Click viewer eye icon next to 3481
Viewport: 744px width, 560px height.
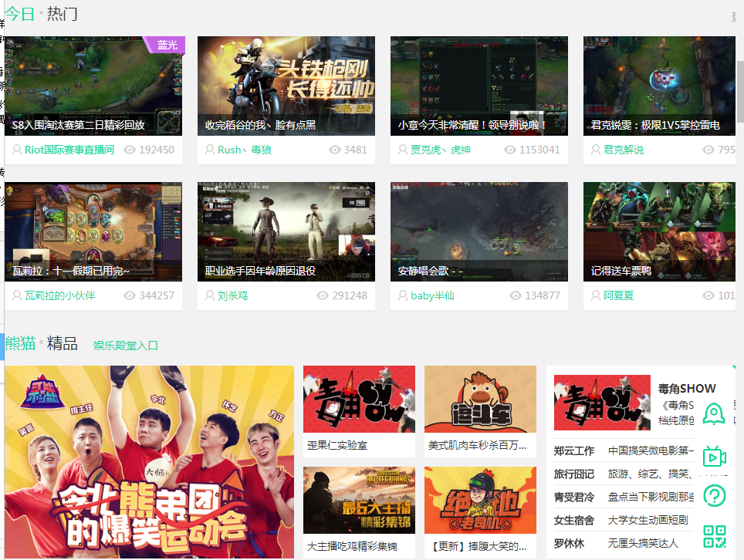point(335,150)
